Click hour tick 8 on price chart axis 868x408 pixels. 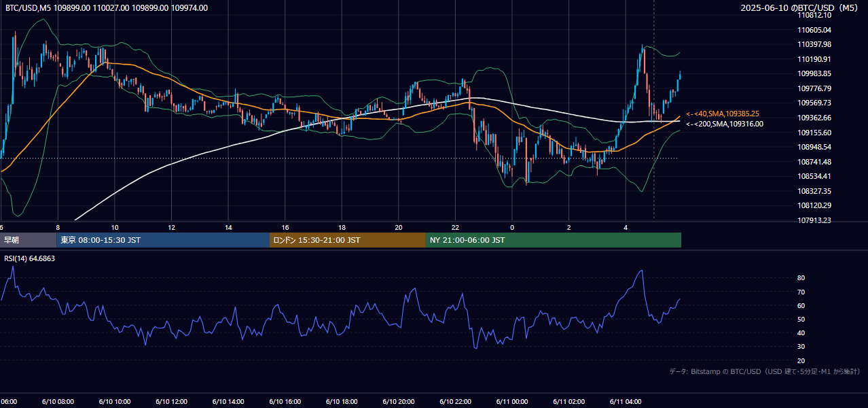[x=58, y=228]
